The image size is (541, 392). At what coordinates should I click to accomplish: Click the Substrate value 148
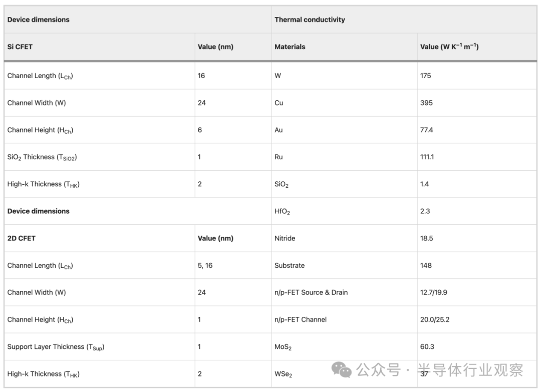426,265
